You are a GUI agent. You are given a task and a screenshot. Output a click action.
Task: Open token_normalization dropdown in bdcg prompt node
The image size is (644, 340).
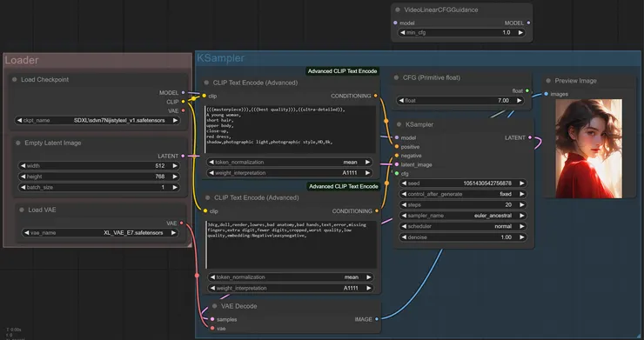click(291, 277)
